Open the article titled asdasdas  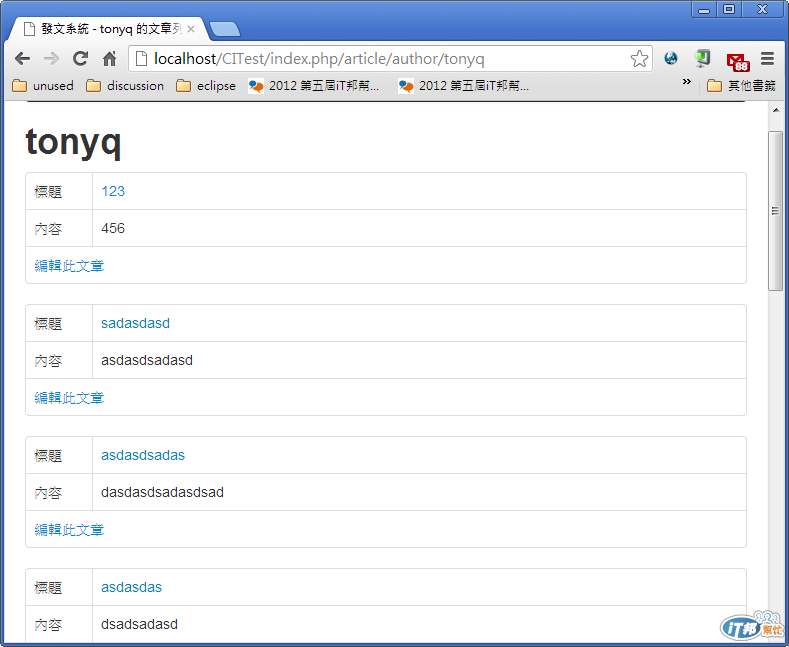(x=131, y=587)
